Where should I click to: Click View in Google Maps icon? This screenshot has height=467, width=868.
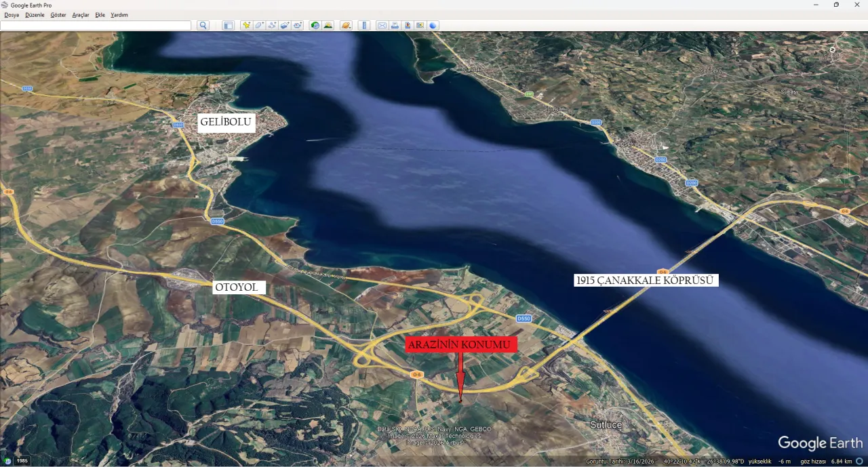pos(420,25)
